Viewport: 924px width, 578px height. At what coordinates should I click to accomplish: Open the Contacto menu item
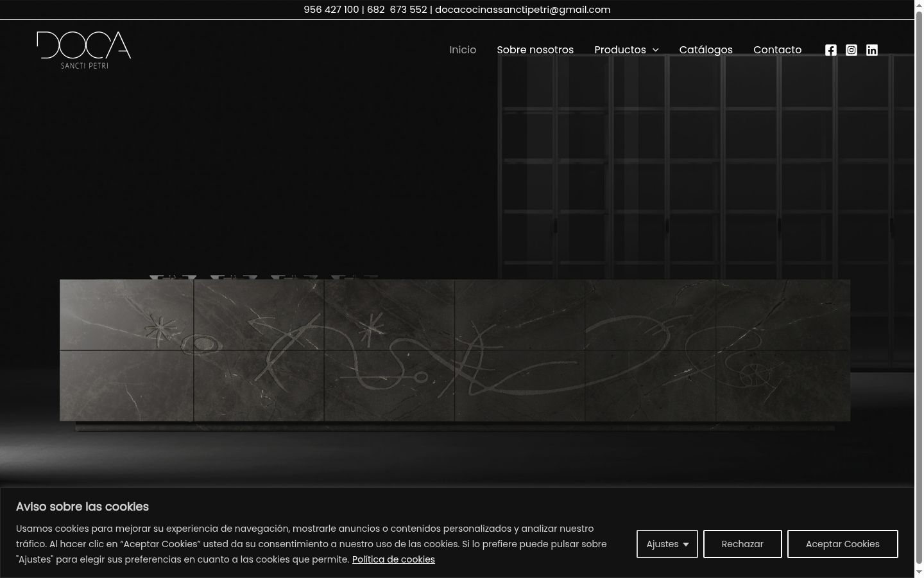(777, 50)
